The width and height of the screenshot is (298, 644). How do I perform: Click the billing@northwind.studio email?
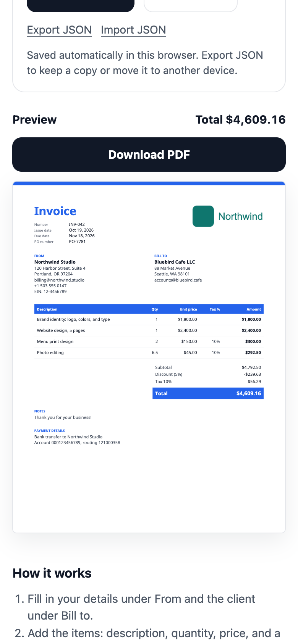click(59, 280)
